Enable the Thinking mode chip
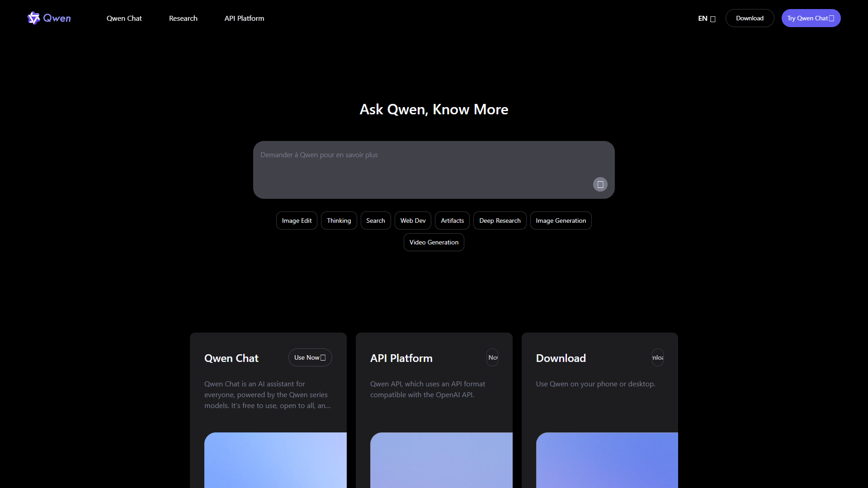This screenshot has width=868, height=488. click(339, 221)
